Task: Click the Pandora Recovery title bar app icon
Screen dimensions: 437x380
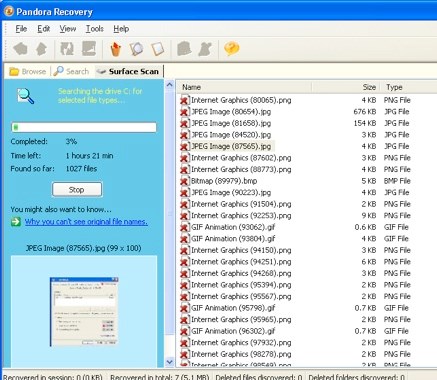Action: (x=9, y=12)
